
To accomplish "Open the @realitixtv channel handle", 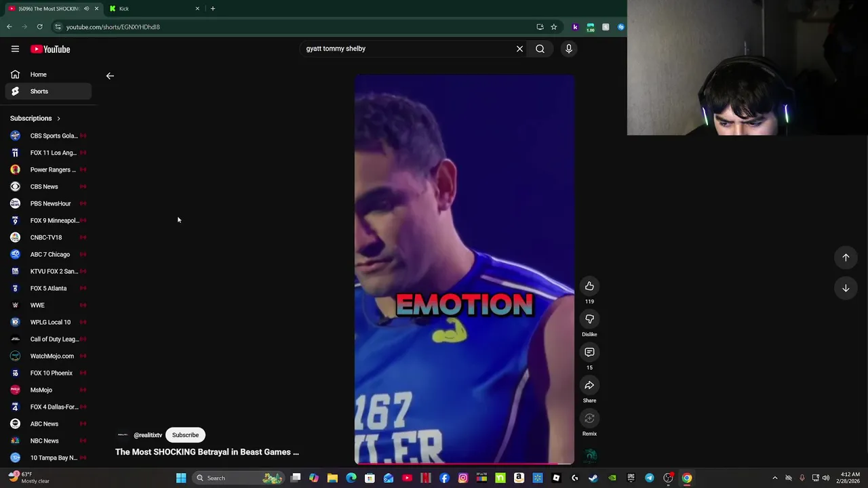I will pos(148,435).
